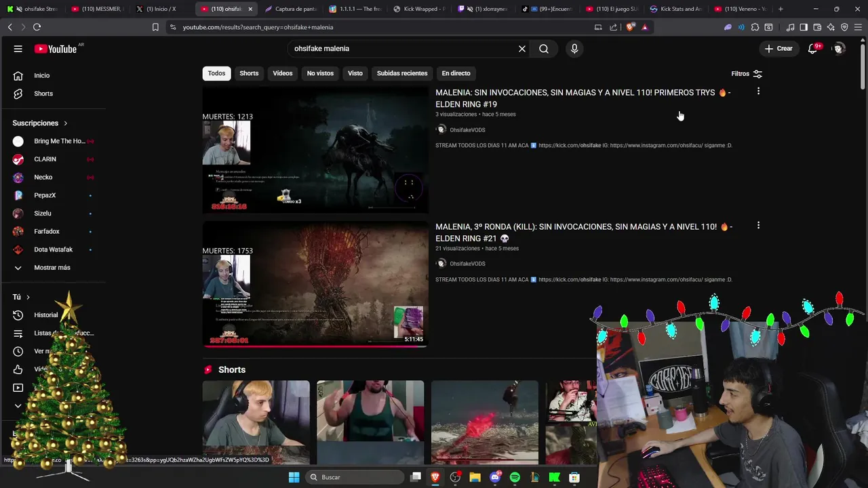The image size is (868, 488).
Task: Click the Crear button
Action: pyautogui.click(x=778, y=49)
